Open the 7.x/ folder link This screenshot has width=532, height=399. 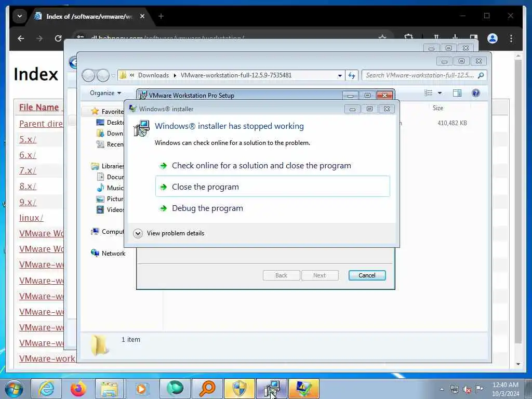tap(28, 170)
